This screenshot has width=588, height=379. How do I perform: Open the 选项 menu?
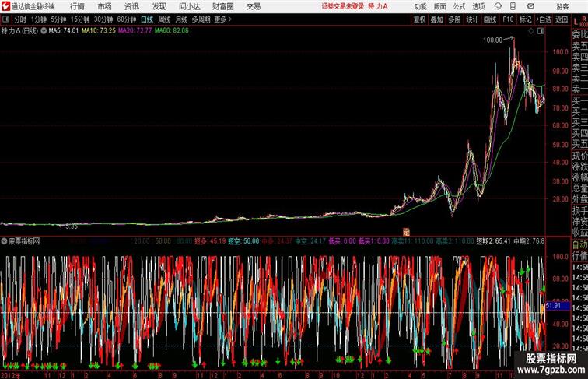(x=478, y=6)
